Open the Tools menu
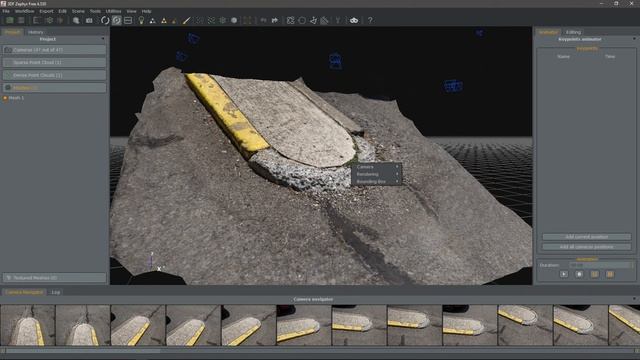This screenshot has height=360, width=640. click(95, 11)
